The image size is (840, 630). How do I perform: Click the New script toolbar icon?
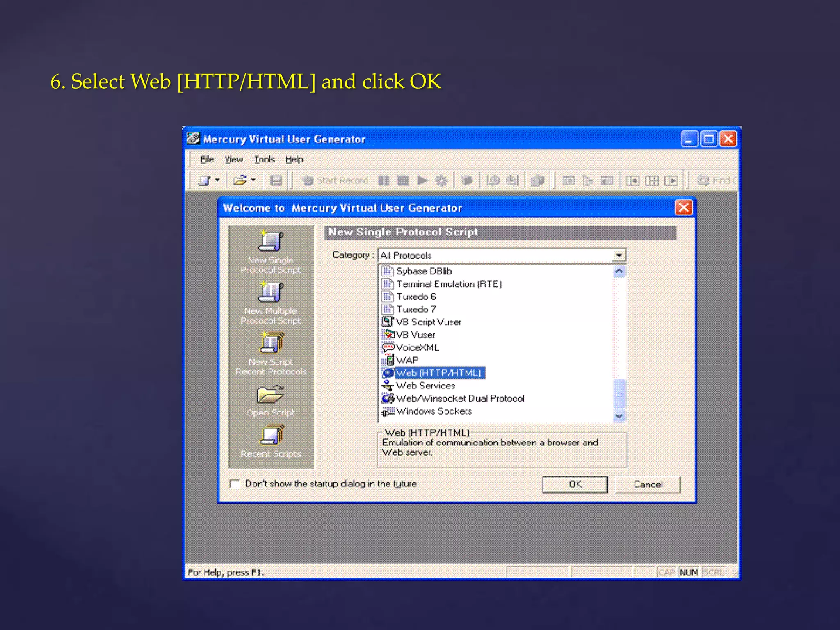(205, 180)
